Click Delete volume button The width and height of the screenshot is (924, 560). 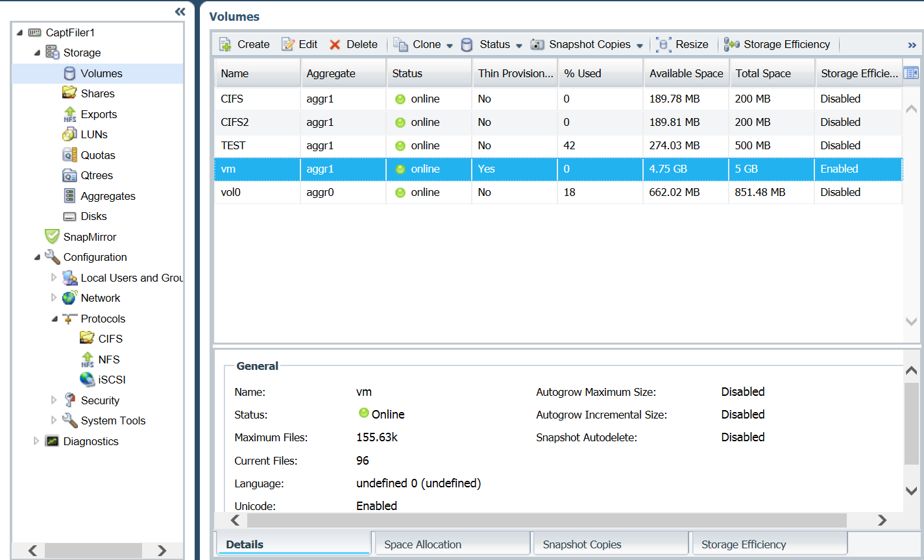[353, 44]
